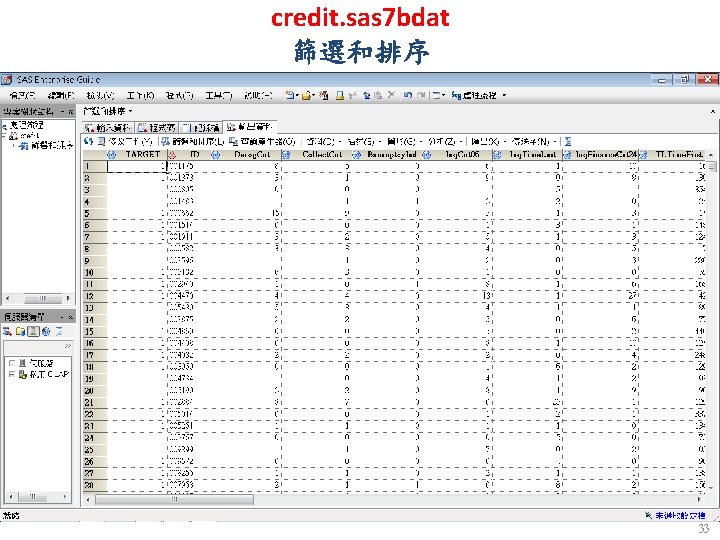Open the Tasks (K) menu

(140, 95)
